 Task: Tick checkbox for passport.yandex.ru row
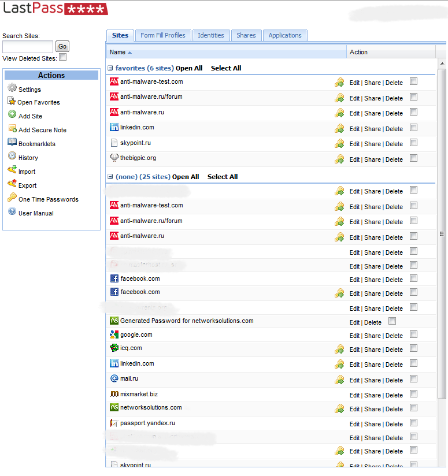pos(413,423)
